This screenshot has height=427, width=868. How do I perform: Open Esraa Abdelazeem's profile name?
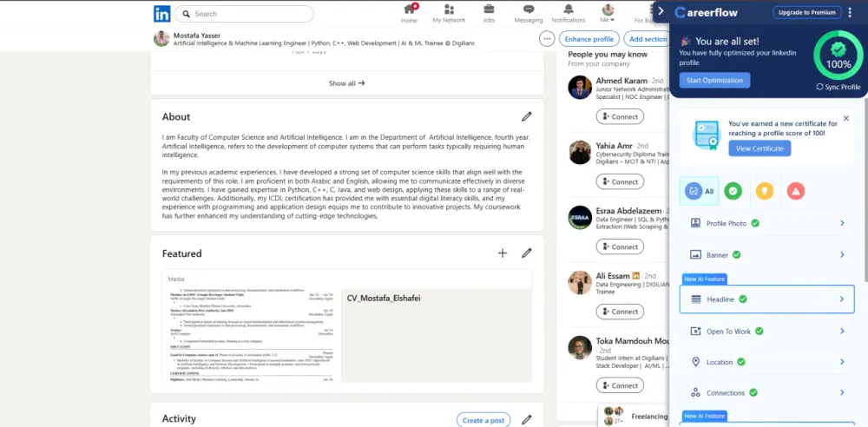click(x=628, y=210)
